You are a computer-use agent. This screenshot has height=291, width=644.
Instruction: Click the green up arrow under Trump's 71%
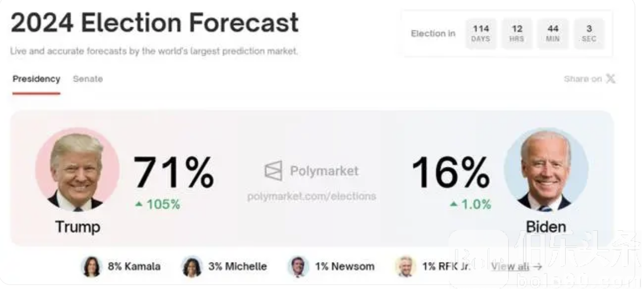pos(139,204)
